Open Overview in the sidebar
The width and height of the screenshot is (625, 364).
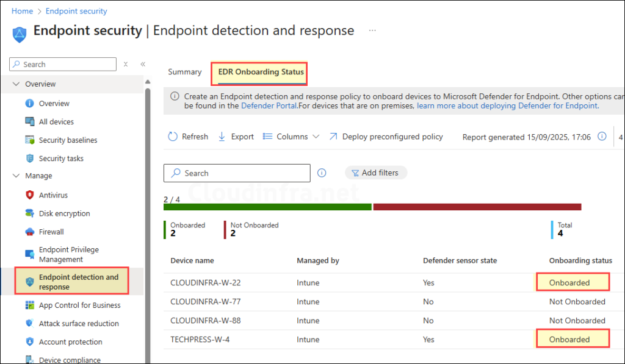click(54, 103)
